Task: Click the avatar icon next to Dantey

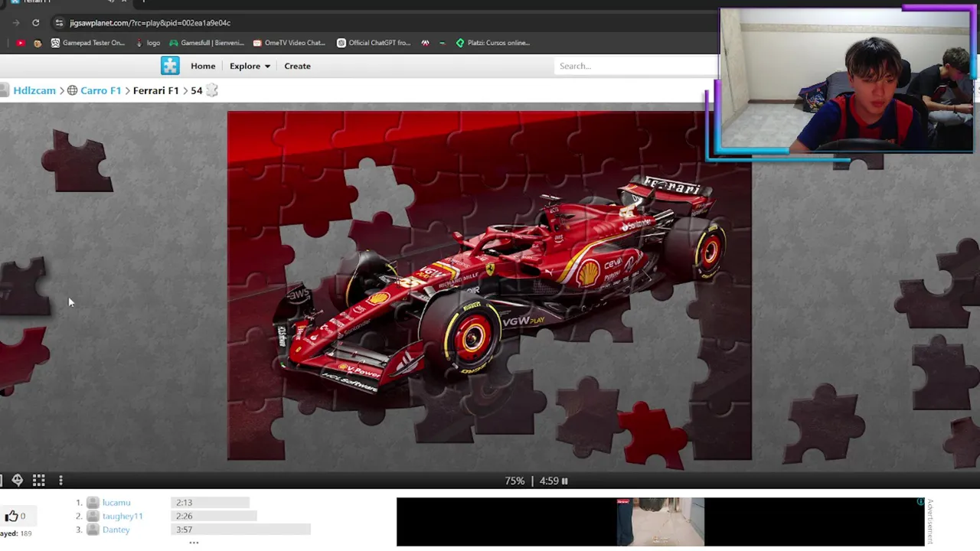Action: 93,530
